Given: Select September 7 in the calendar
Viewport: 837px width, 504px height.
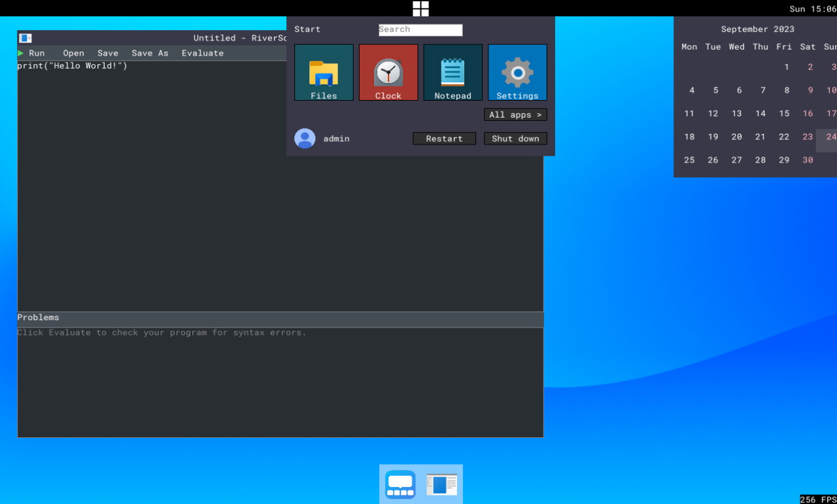Looking at the screenshot, I should pos(762,90).
